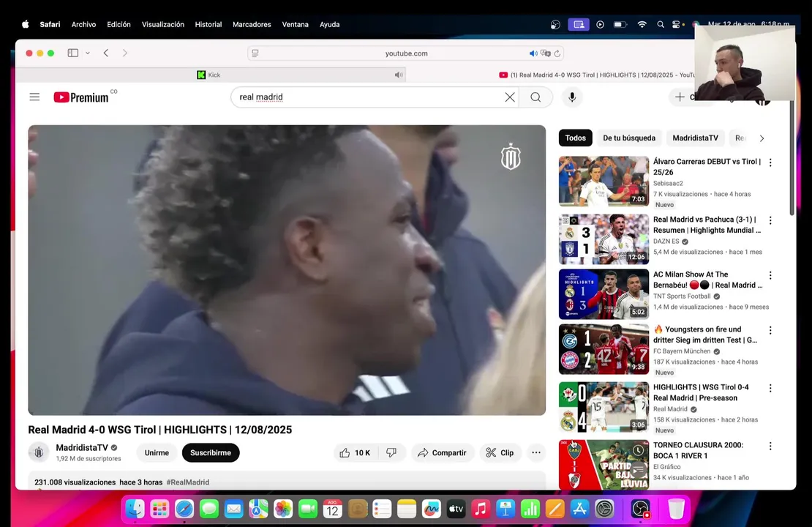Open the Historial menu
Viewport: 812px width, 527px height.
click(208, 24)
